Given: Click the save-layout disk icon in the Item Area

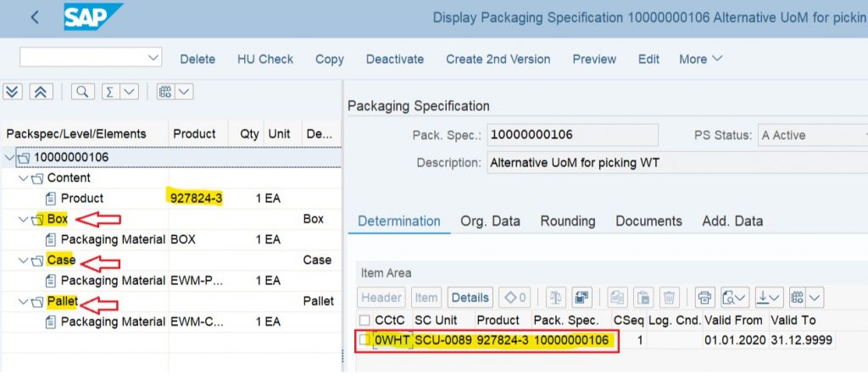Looking at the screenshot, I should (580, 297).
